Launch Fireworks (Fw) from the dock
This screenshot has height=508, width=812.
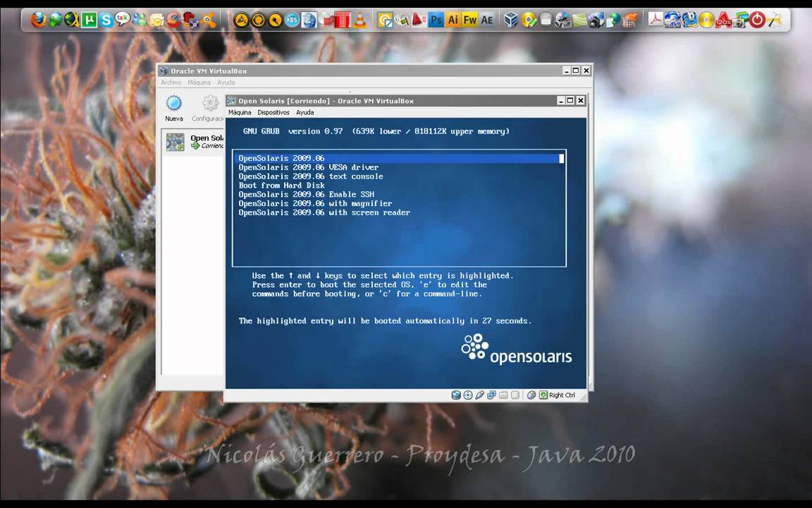[469, 20]
